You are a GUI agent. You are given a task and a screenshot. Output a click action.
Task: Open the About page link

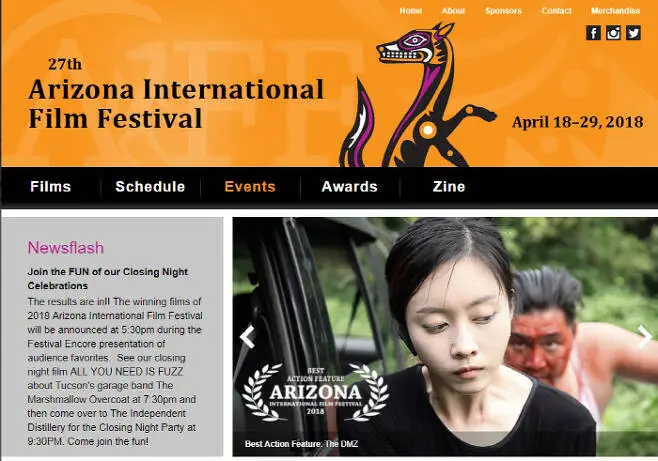tap(453, 11)
